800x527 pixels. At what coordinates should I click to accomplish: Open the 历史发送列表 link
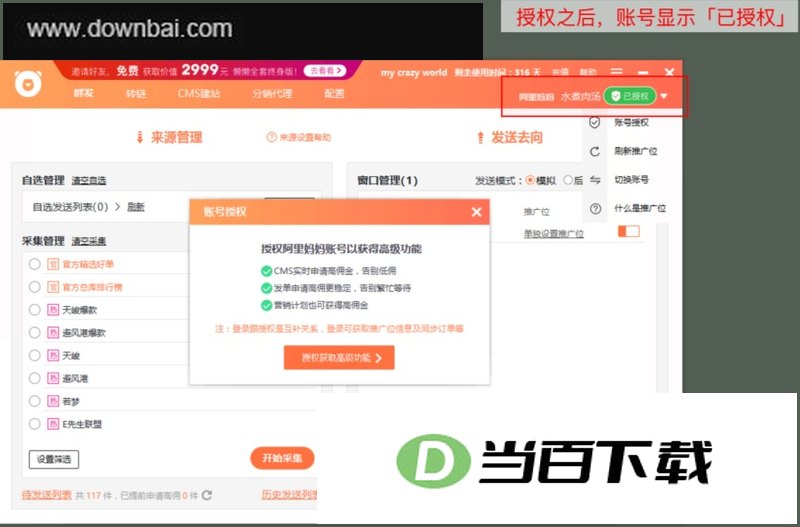pyautogui.click(x=289, y=494)
